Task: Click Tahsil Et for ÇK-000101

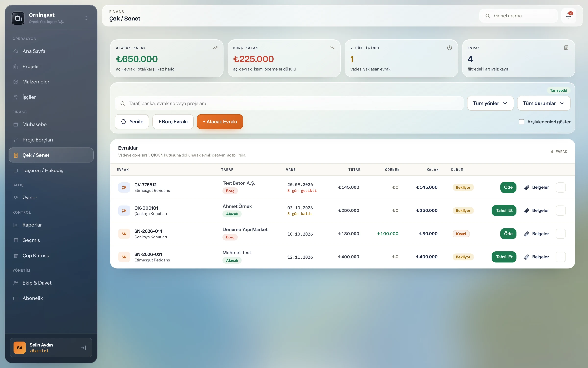Action: click(x=504, y=210)
